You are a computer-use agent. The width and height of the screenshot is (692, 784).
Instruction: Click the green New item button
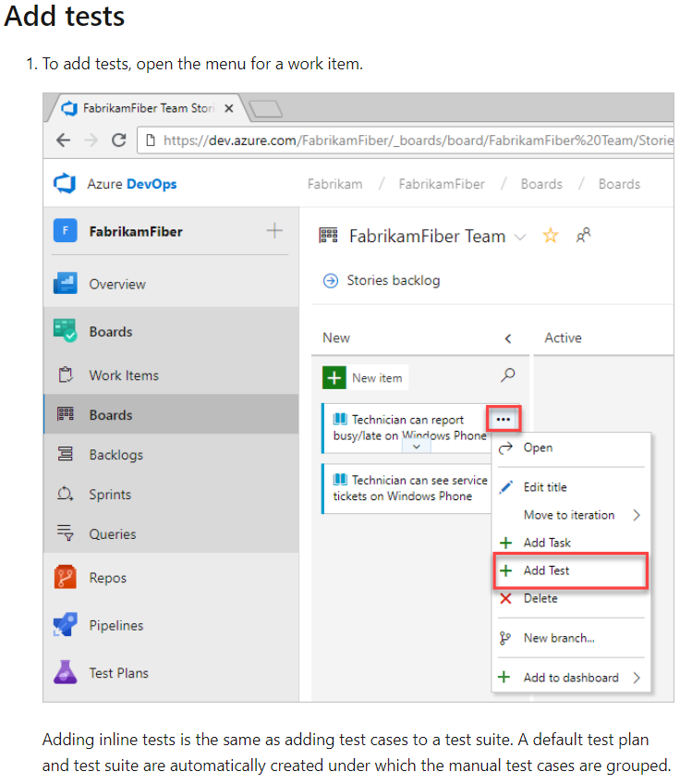tap(365, 377)
